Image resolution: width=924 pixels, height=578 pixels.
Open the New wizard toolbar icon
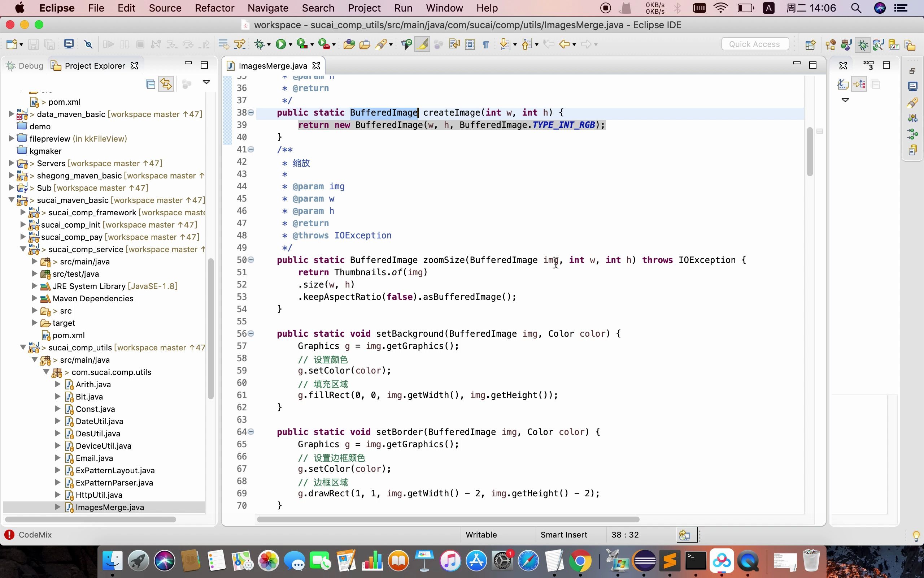[12, 44]
